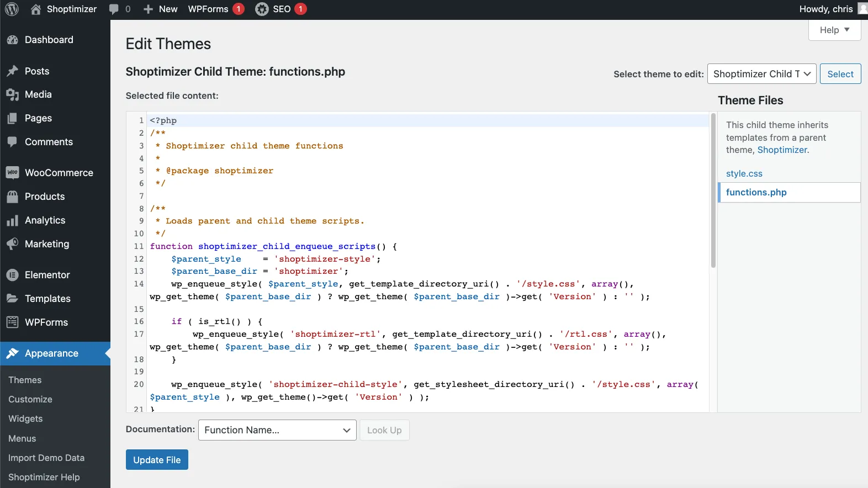Image resolution: width=868 pixels, height=488 pixels.
Task: Select functions.php in Theme Files
Action: (x=789, y=192)
